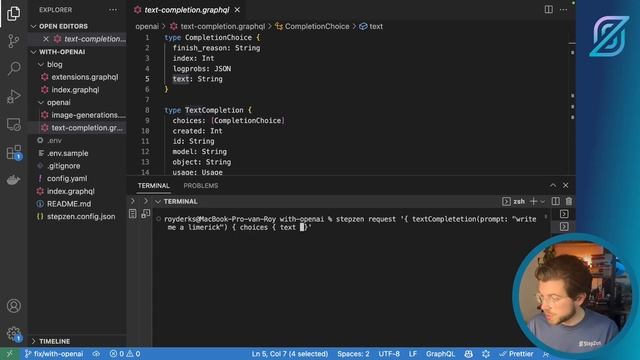Collapse the WITH-OPENAI folder section
Image resolution: width=640 pixels, height=360 pixels.
click(x=33, y=52)
